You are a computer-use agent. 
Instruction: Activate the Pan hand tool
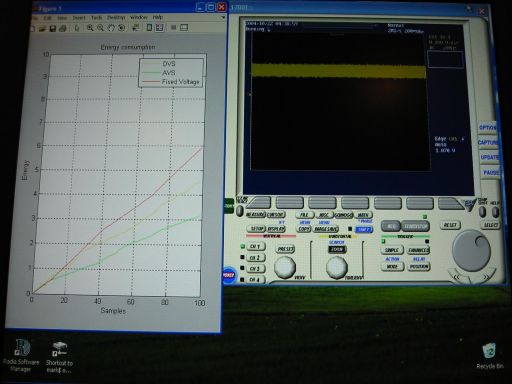point(111,28)
